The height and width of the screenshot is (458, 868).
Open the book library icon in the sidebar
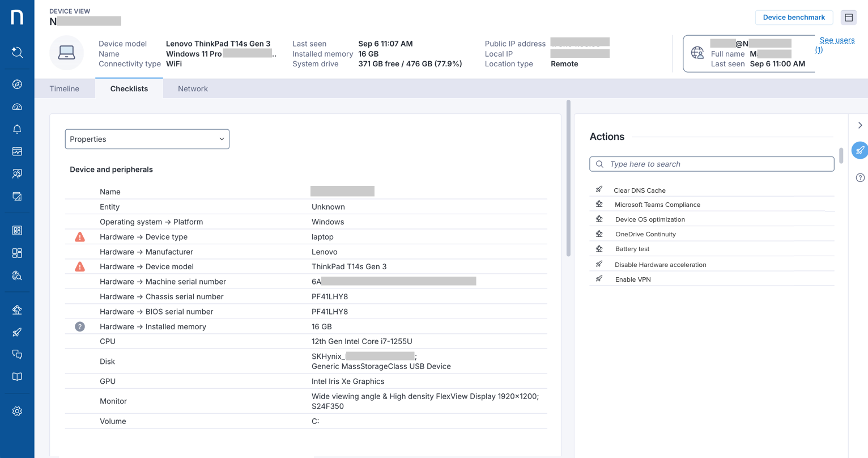(x=16, y=376)
